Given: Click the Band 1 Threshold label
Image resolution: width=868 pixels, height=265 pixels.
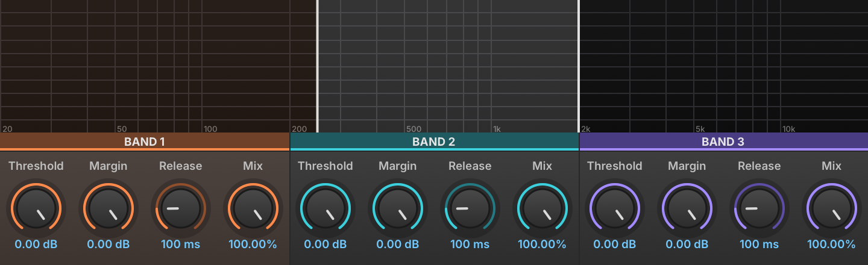Looking at the screenshot, I should point(36,166).
